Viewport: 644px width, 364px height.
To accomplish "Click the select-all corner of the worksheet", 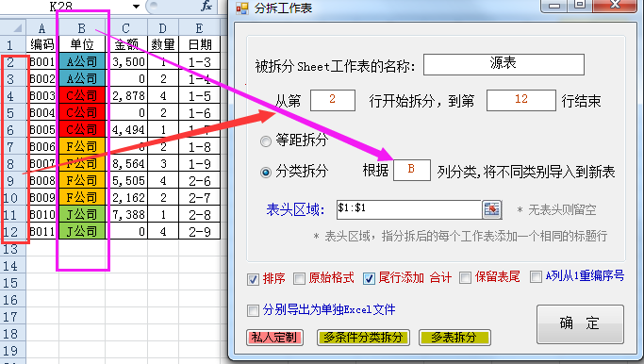I will point(13,28).
